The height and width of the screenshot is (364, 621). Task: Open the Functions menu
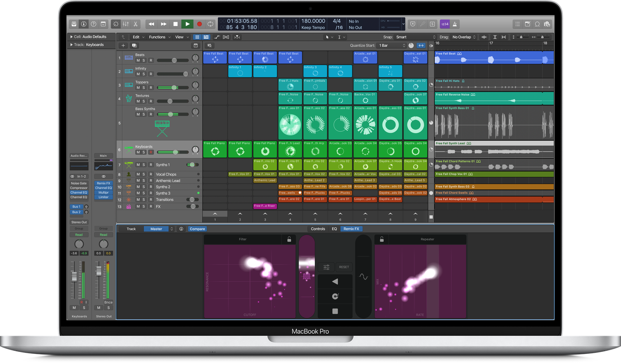click(160, 37)
